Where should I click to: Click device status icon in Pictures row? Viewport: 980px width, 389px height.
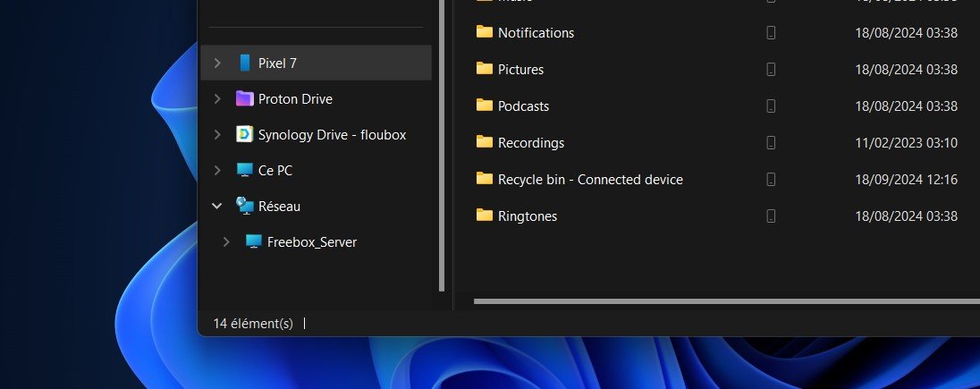point(771,70)
